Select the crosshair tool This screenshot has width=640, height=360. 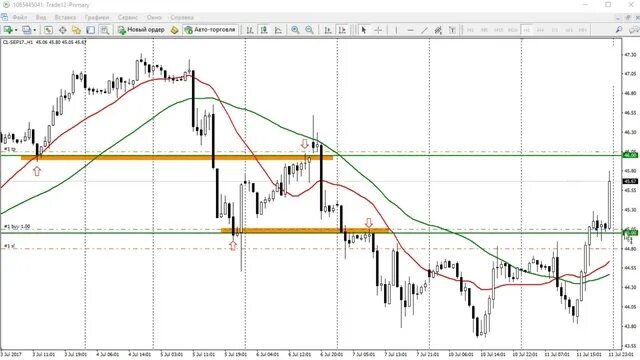pos(378,30)
